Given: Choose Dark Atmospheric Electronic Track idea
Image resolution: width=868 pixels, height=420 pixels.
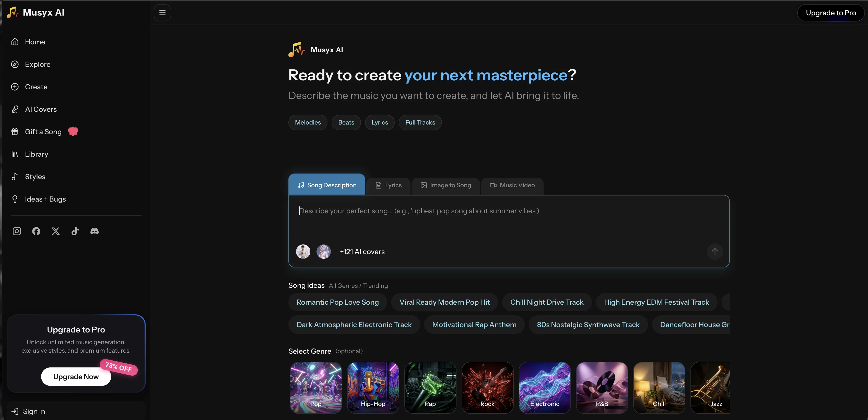Looking at the screenshot, I should coord(354,325).
